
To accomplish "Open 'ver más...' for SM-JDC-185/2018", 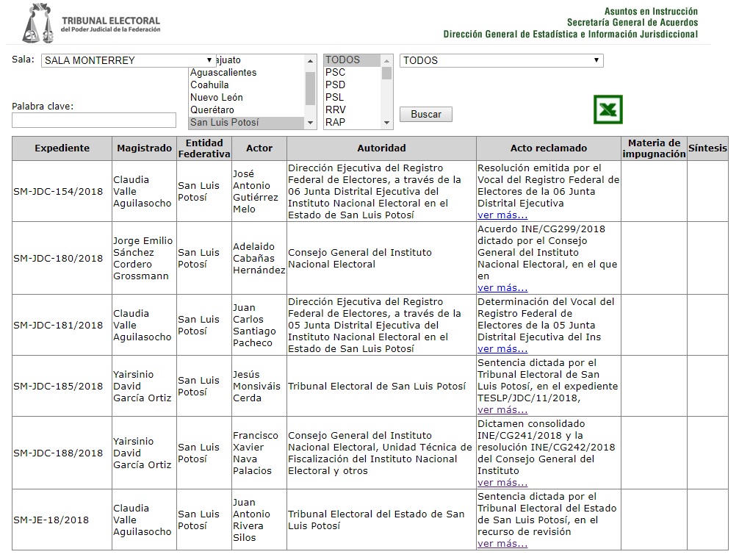I will [502, 410].
